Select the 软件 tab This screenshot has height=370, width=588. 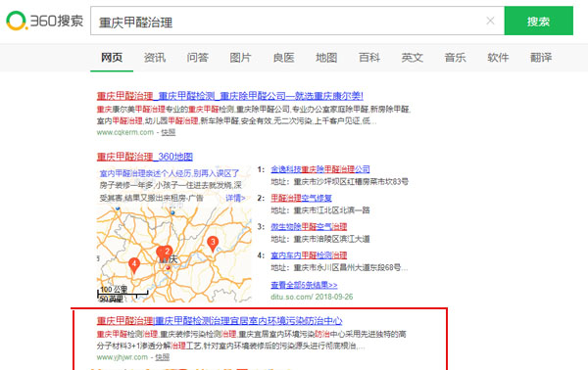pos(498,58)
